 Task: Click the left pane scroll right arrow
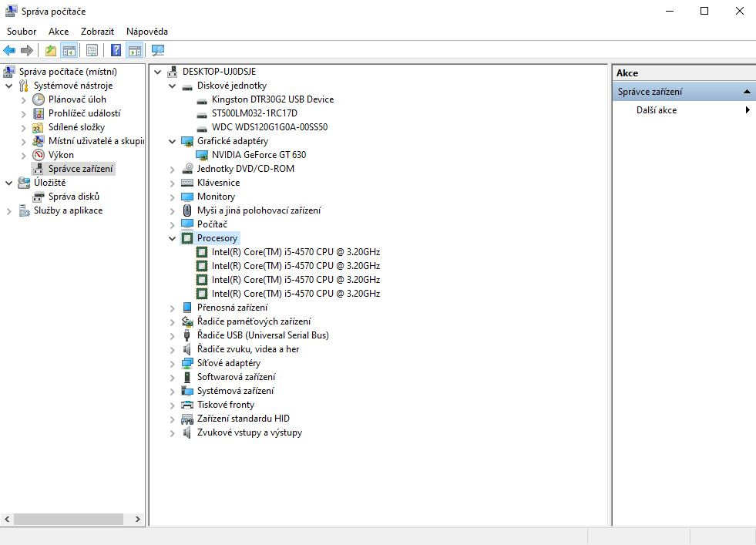coord(138,519)
